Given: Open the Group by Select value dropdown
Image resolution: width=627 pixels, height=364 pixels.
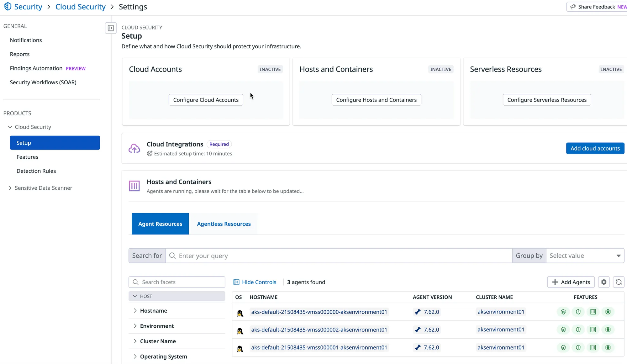Looking at the screenshot, I should point(585,256).
